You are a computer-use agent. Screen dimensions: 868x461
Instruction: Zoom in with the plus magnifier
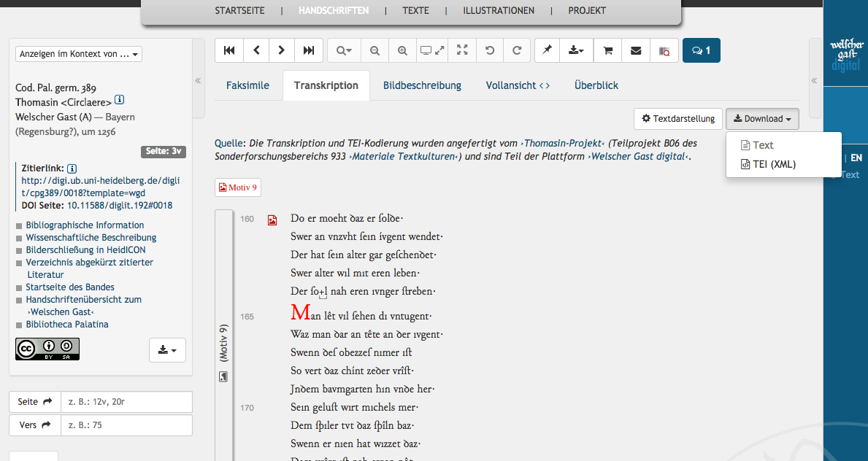tap(402, 50)
